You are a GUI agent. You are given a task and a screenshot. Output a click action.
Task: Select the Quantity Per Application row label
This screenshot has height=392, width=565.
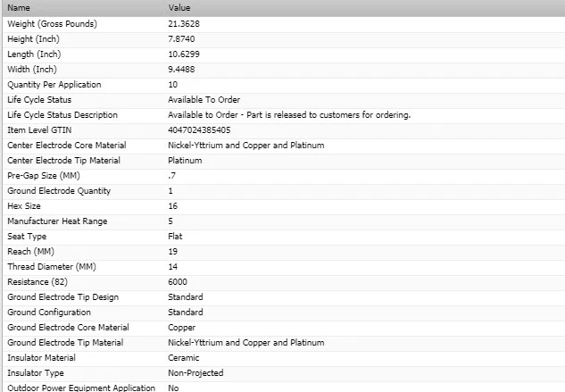(x=54, y=85)
